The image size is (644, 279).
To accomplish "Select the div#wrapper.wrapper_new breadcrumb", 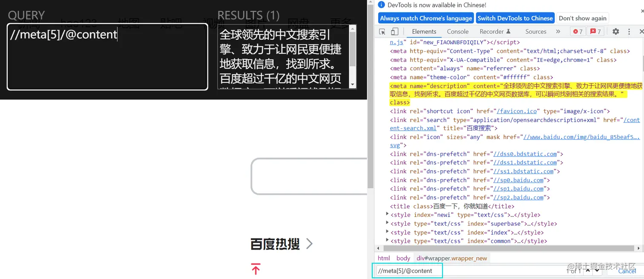I will pos(451,258).
